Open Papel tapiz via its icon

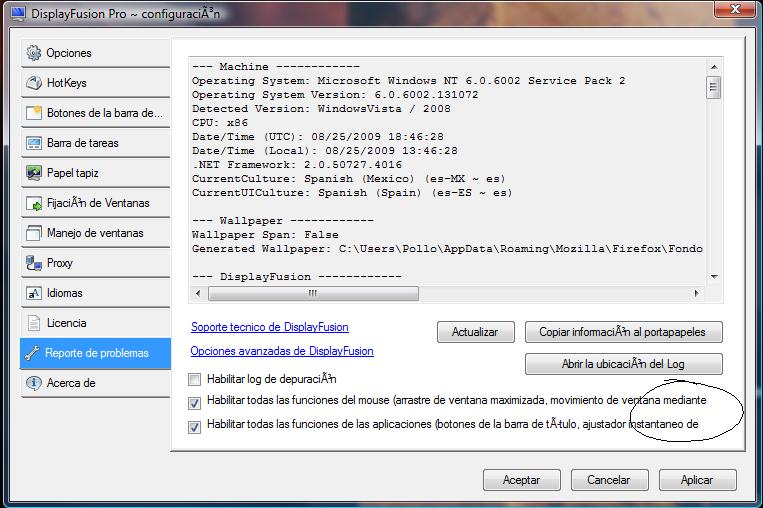33,173
